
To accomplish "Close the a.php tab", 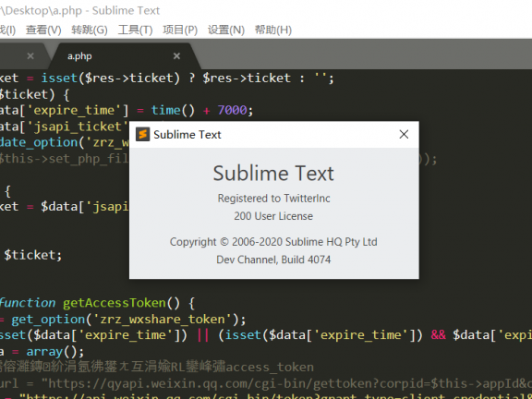I will [x=176, y=55].
